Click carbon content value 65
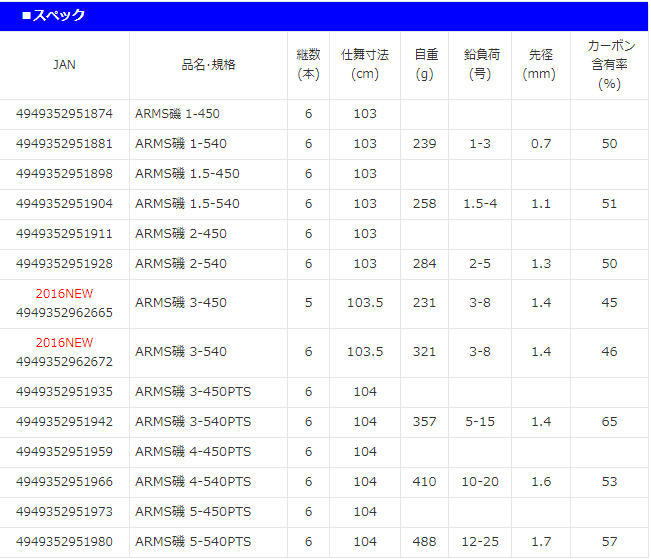651x559 pixels. click(609, 422)
